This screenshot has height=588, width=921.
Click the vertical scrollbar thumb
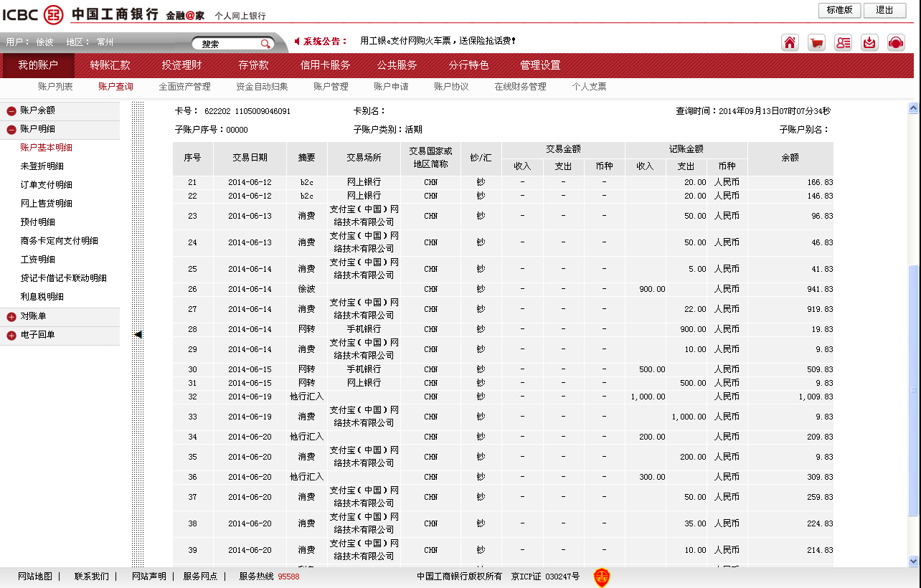click(913, 390)
